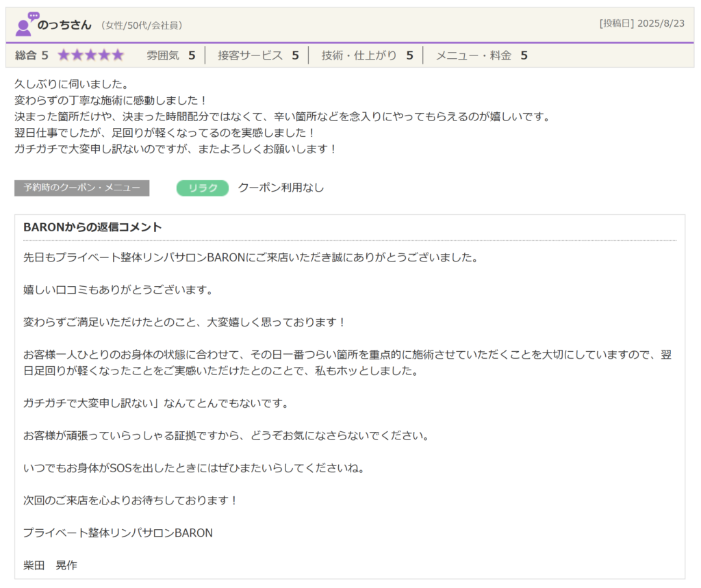Image resolution: width=701 pixels, height=588 pixels.
Task: Click the salon signature プライベート整体リンパサロンBARON
Action: click(x=118, y=533)
